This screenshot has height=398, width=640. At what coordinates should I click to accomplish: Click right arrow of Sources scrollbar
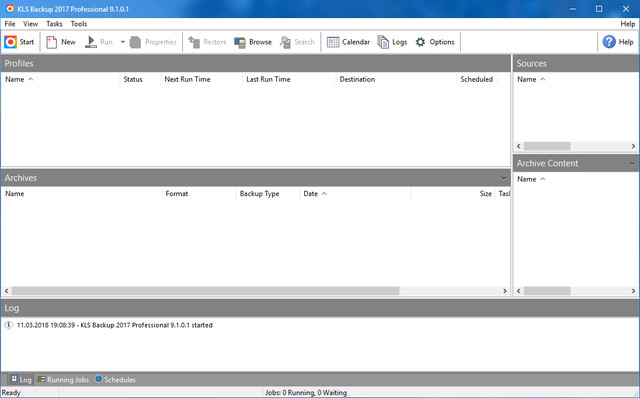tap(633, 146)
